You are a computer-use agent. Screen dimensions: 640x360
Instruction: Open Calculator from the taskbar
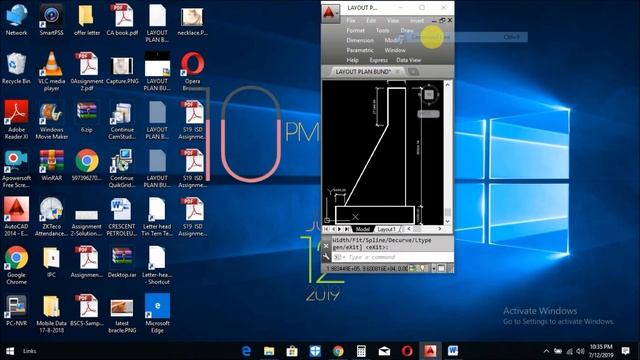361,351
